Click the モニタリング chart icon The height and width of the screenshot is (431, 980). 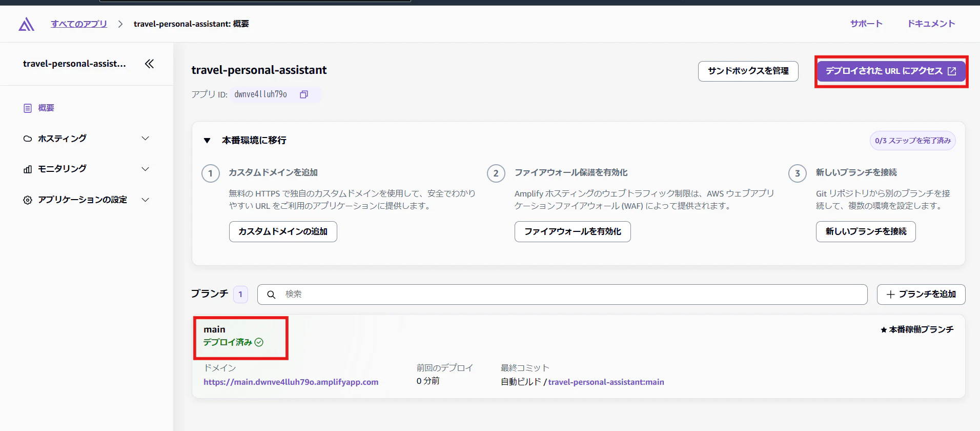click(x=28, y=169)
